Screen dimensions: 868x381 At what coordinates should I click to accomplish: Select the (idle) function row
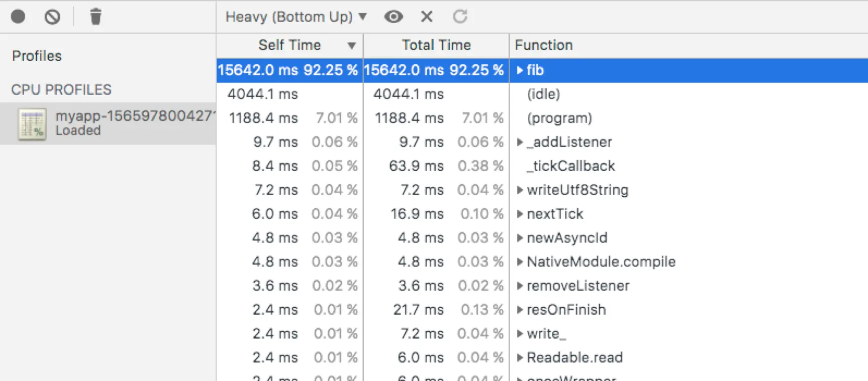click(x=543, y=94)
